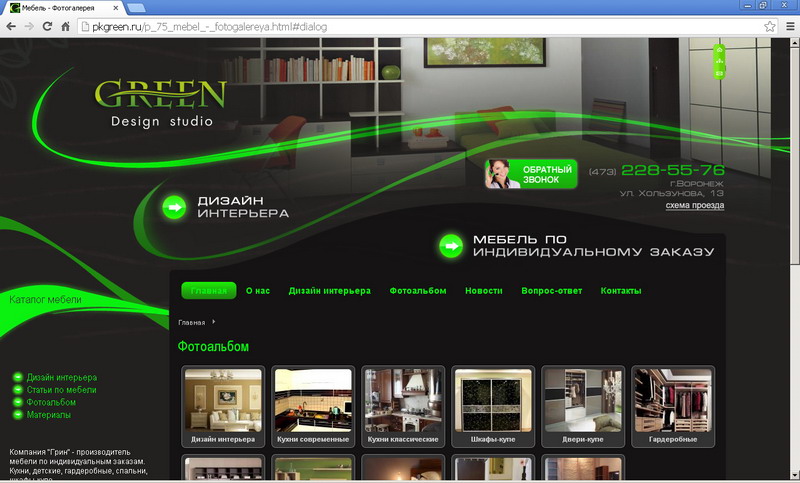Open the Кухни классические album thumbnail
Viewport: 800px width, 483px height.
(403, 406)
